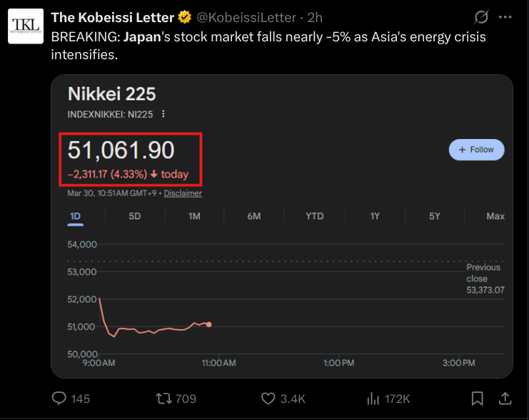Select the 6M chart range
The image size is (529, 420).
coord(254,216)
